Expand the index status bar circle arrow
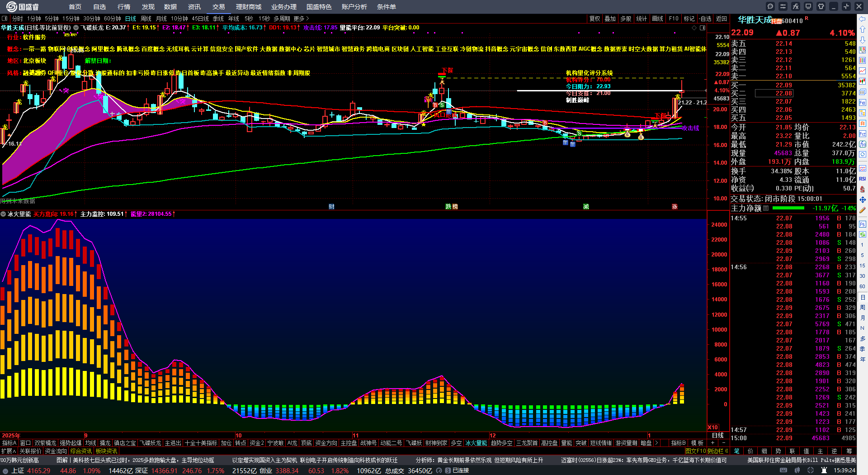The width and height of the screenshot is (868, 475). [x=5, y=470]
